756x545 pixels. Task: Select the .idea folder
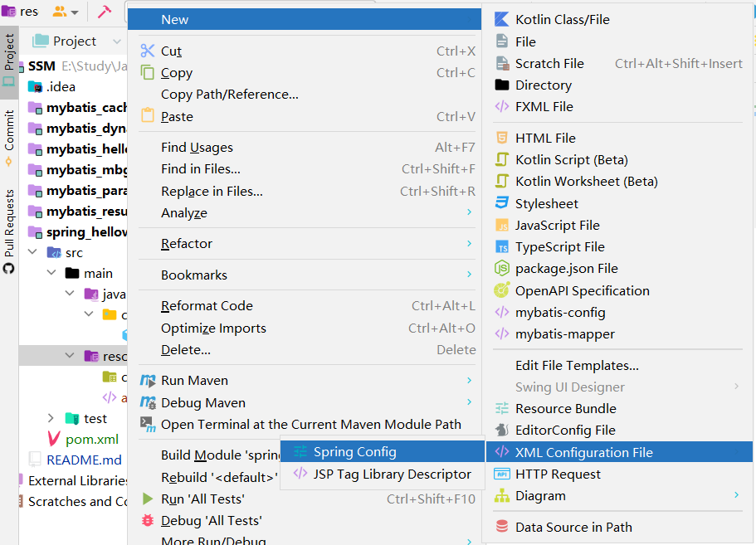[x=61, y=87]
